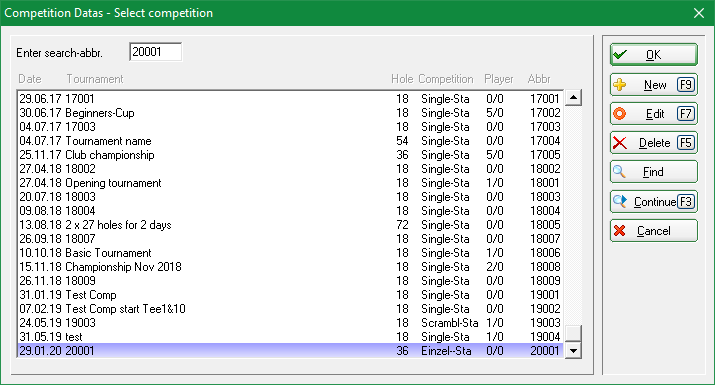Click the scrollbar thumb in competition list
Image resolution: width=715 pixels, height=385 pixels.
tap(573, 333)
